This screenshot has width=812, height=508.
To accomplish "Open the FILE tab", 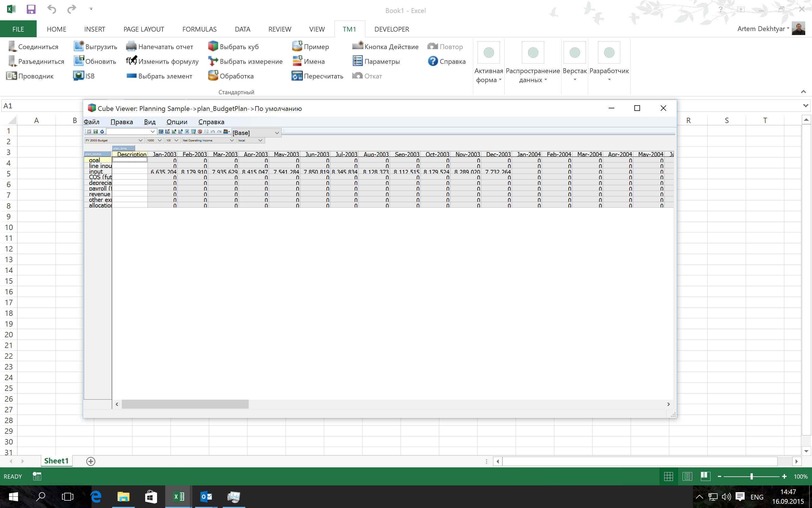I will 18,29.
